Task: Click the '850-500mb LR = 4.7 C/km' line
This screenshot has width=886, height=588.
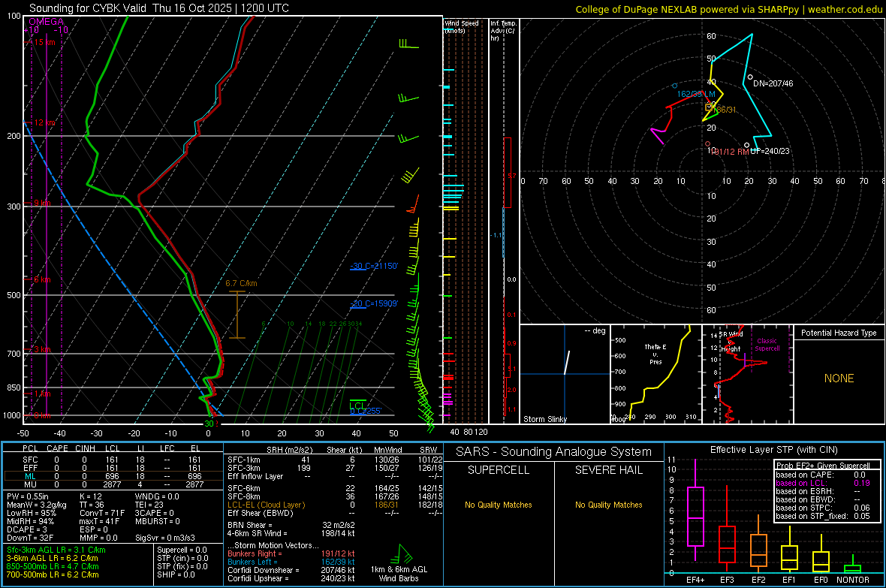Action: coord(53,566)
